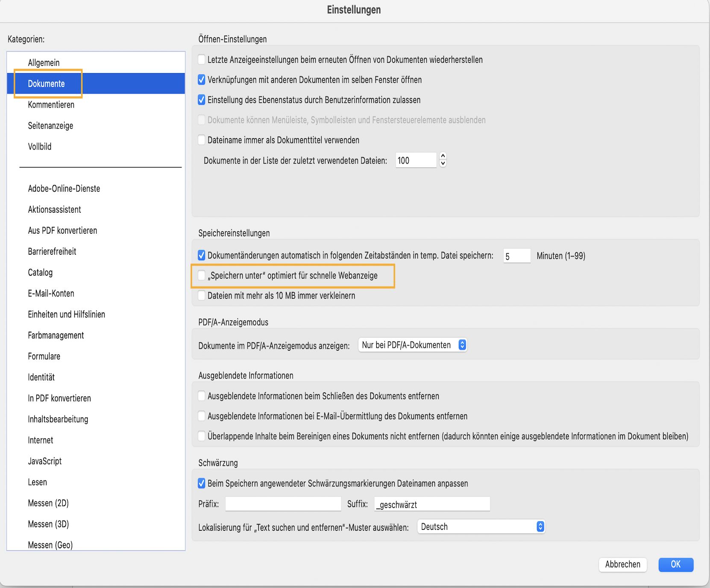Open Farbmanagement settings category
Viewport: 710px width, 588px height.
[56, 335]
